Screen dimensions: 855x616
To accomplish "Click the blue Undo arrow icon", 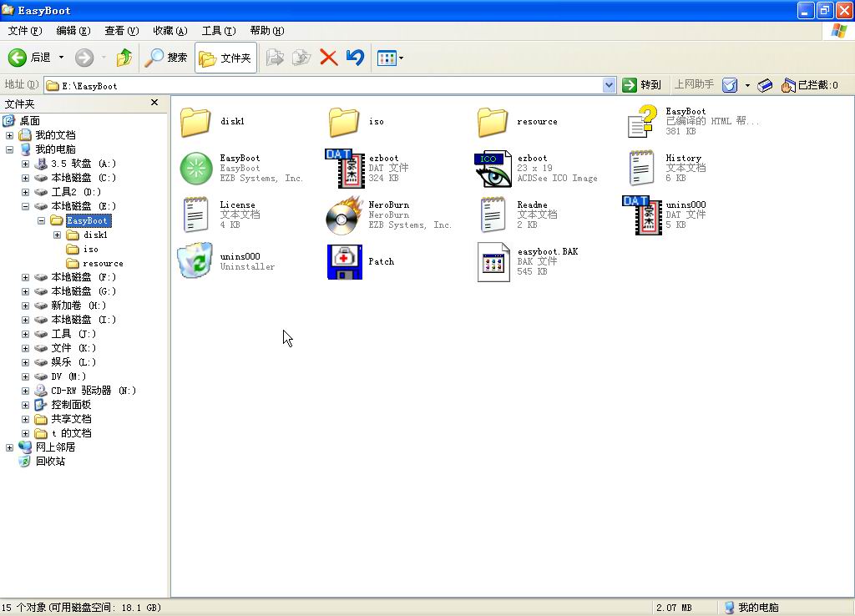I will click(355, 58).
